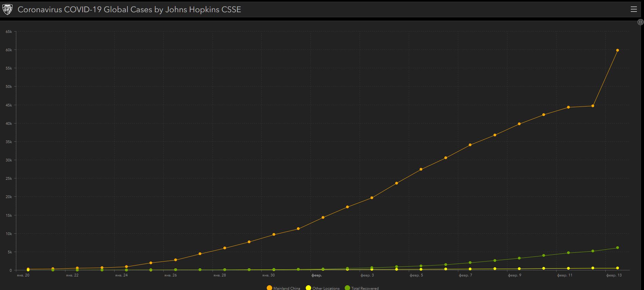The width and height of the screenshot is (644, 290).
Task: Click the 65k y-axis label
Action: [9, 32]
